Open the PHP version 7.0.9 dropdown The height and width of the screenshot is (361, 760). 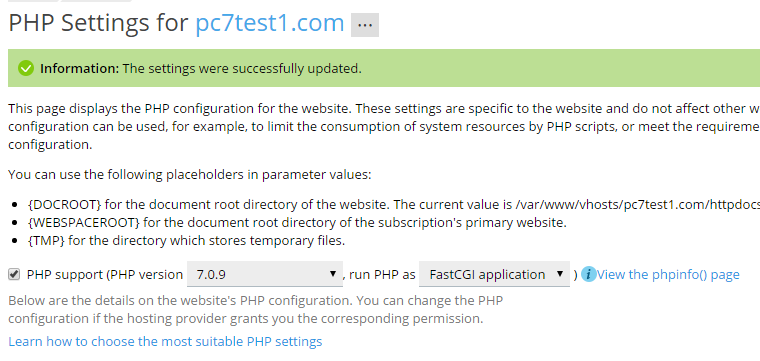point(265,274)
